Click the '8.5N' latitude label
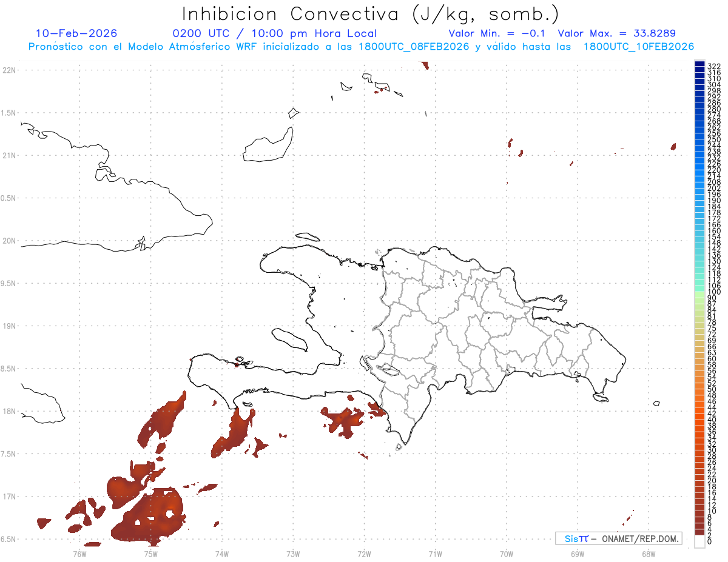The width and height of the screenshot is (728, 562). (x=8, y=369)
